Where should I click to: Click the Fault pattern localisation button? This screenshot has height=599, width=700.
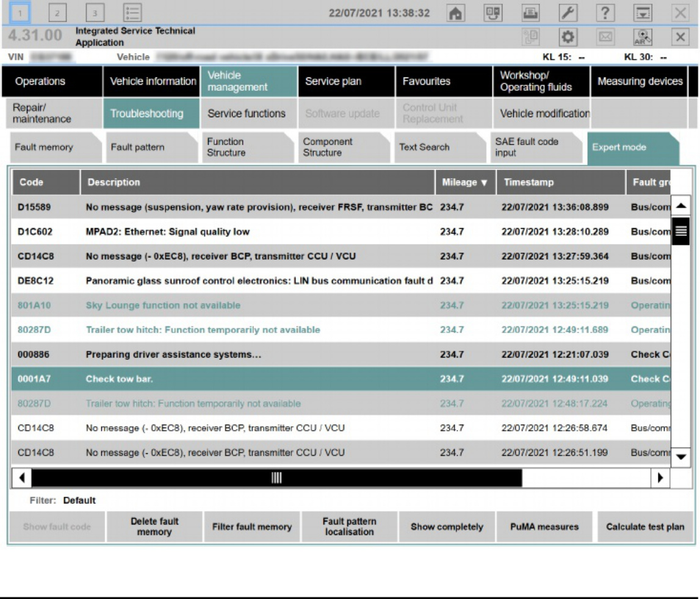click(350, 526)
